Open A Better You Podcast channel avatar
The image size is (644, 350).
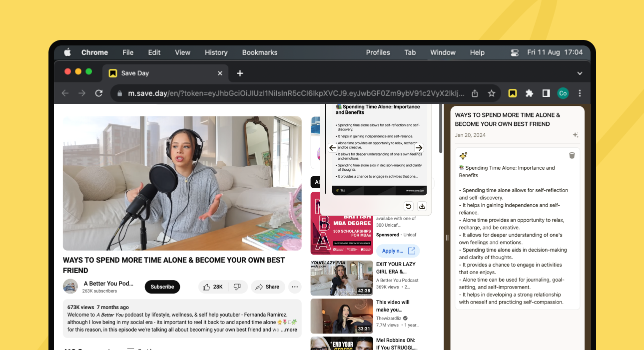click(70, 287)
